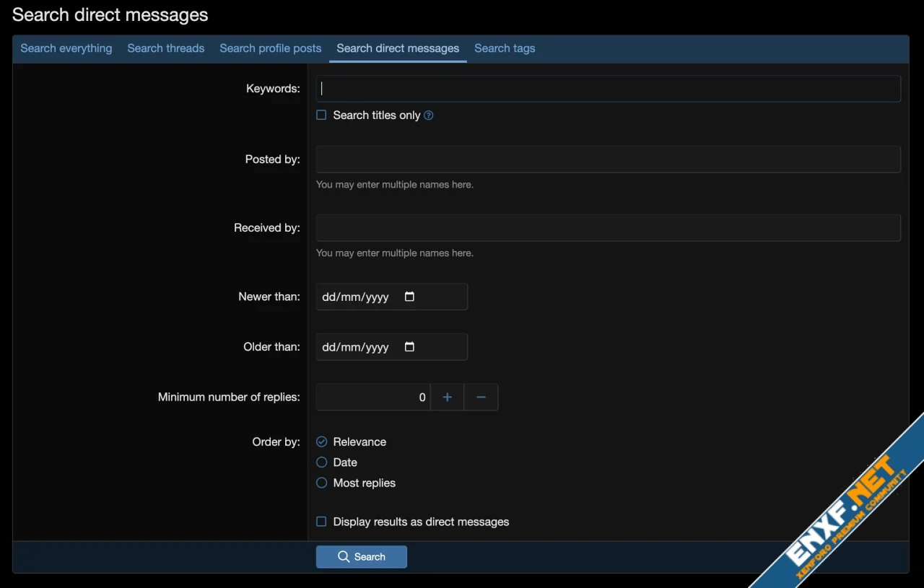
Task: Select the Search direct messages tab
Action: (x=398, y=48)
